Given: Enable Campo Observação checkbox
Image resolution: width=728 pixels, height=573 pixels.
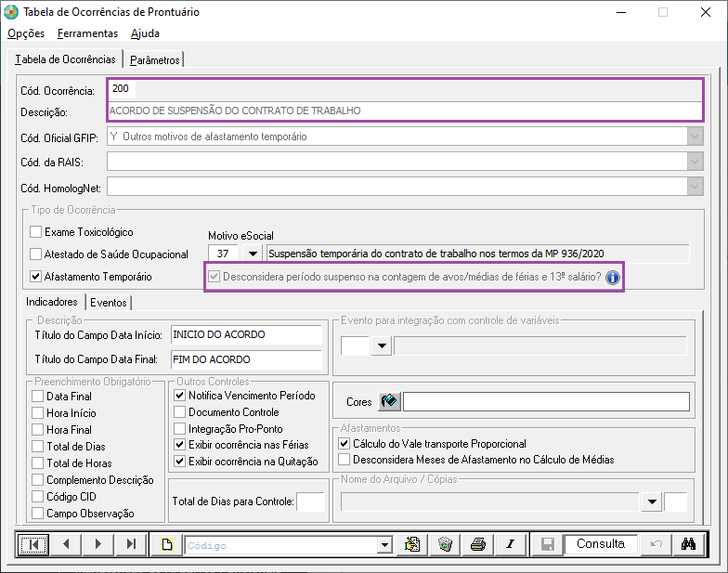Looking at the screenshot, I should [x=37, y=513].
